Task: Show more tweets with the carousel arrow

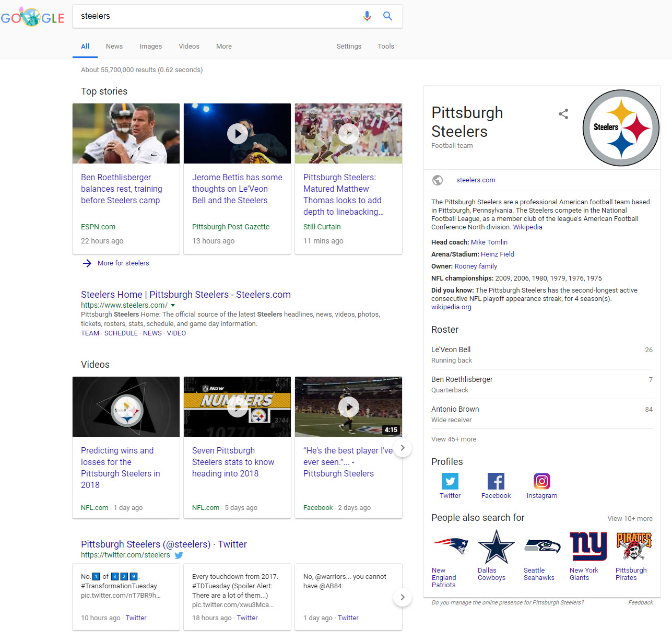Action: tap(402, 597)
